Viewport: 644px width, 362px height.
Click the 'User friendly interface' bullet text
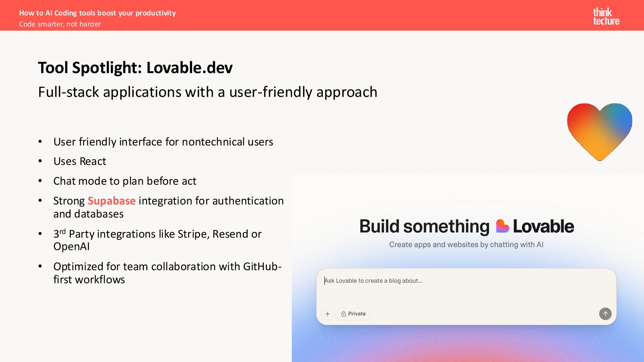[163, 142]
